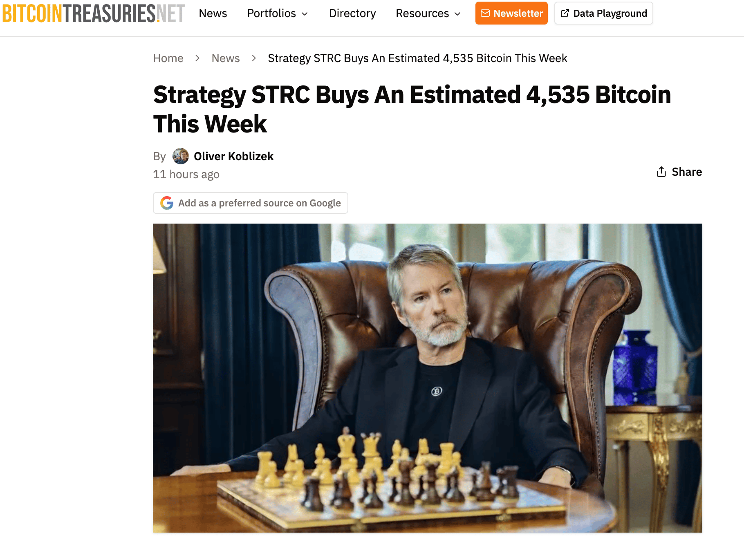Expand the Portfolios dropdown chevron

pos(305,14)
